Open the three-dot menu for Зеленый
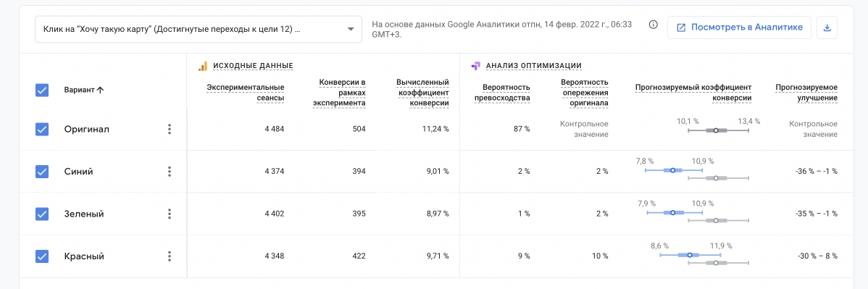 170,214
